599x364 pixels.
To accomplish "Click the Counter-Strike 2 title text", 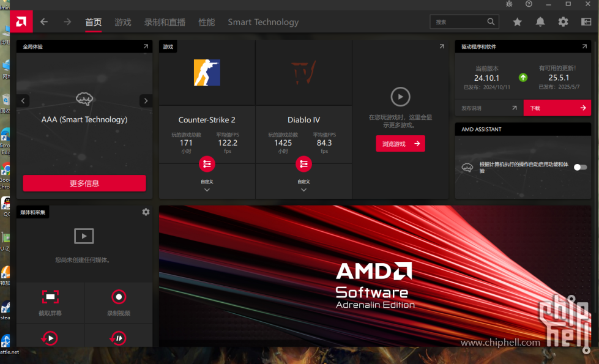I will pos(207,120).
